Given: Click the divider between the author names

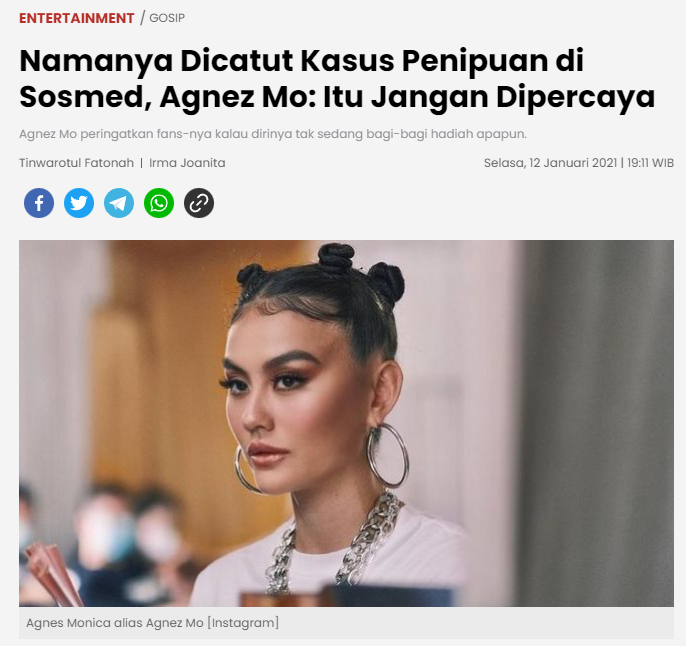Looking at the screenshot, I should pos(141,163).
